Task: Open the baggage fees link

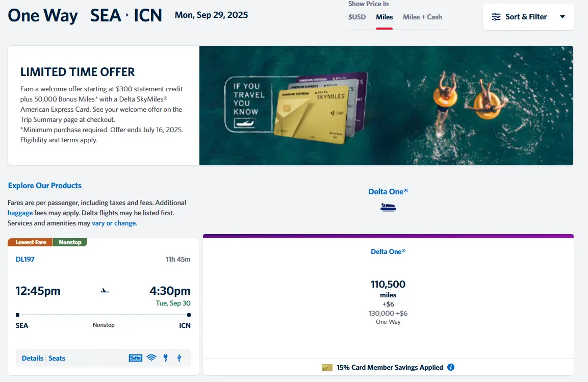Action: 20,213
